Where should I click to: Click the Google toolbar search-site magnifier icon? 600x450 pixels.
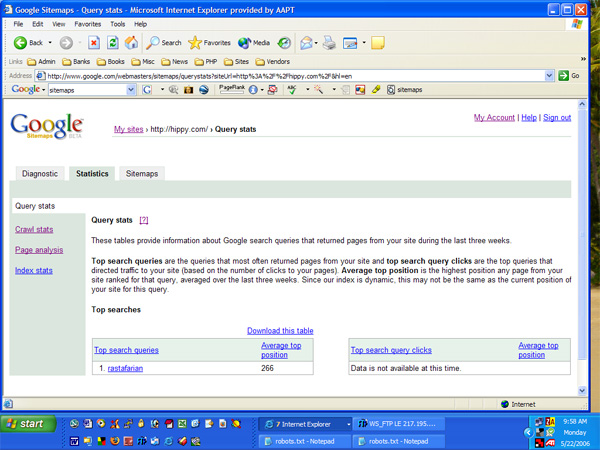[173, 90]
